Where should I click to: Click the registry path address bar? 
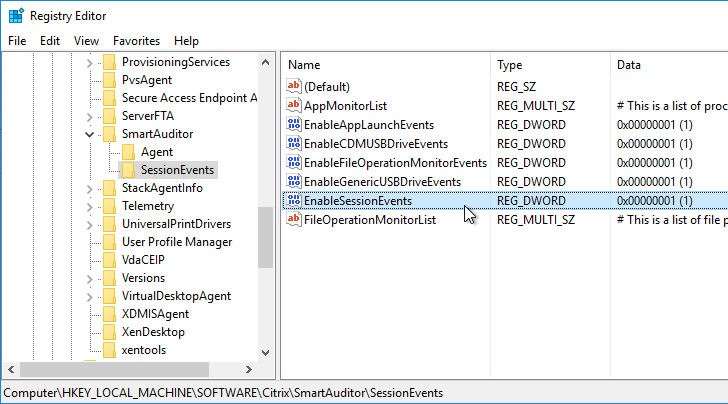pyautogui.click(x=365, y=393)
